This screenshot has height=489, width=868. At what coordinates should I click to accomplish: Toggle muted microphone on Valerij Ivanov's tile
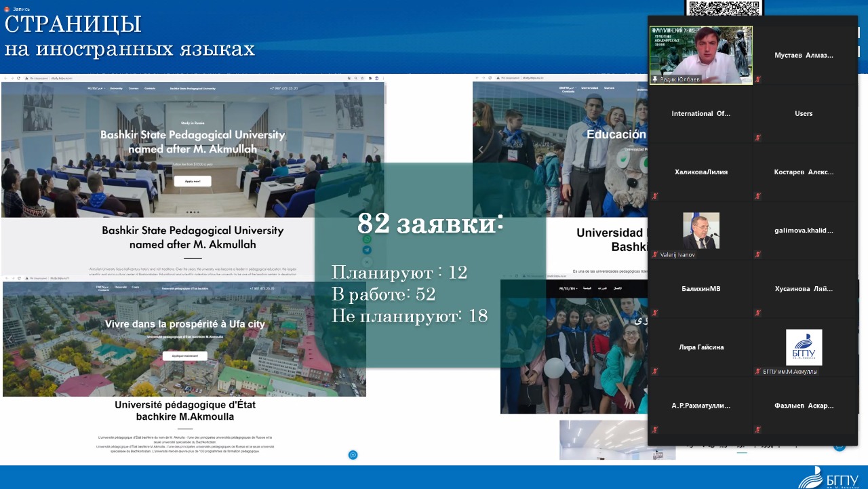pos(655,254)
